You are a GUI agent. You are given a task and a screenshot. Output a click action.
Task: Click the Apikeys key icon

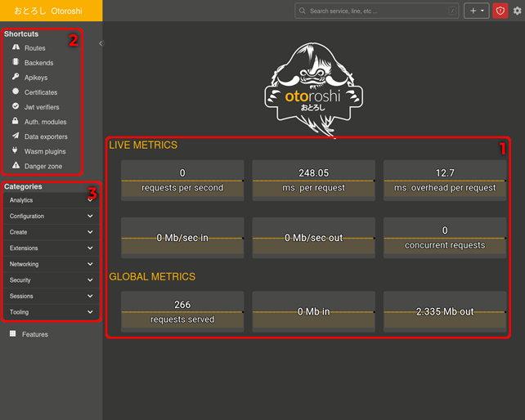[16, 77]
